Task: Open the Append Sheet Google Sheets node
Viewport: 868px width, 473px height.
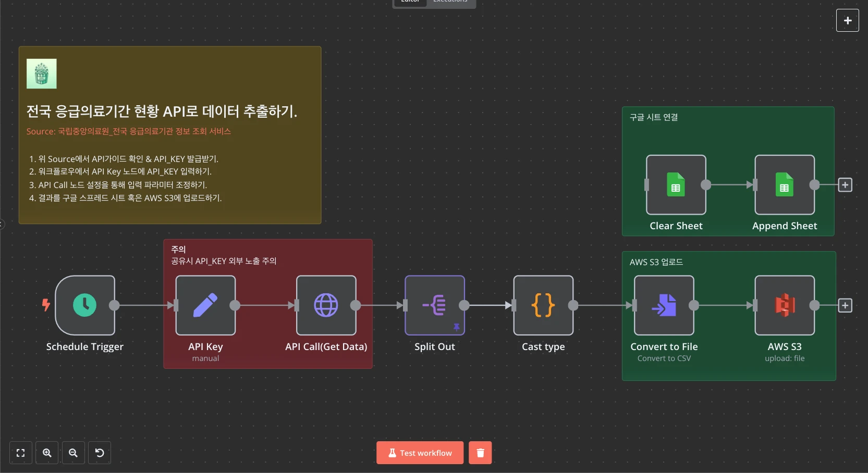Action: tap(785, 185)
